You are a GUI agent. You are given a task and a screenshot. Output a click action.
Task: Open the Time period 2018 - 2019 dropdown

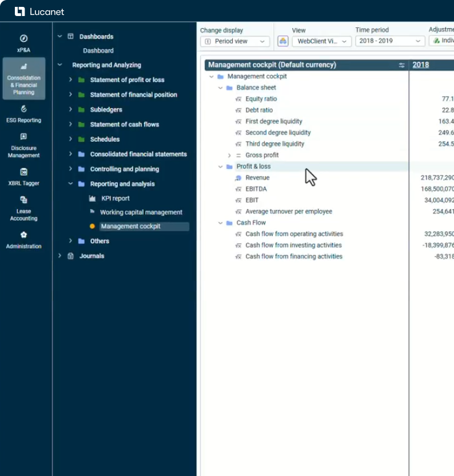point(390,41)
